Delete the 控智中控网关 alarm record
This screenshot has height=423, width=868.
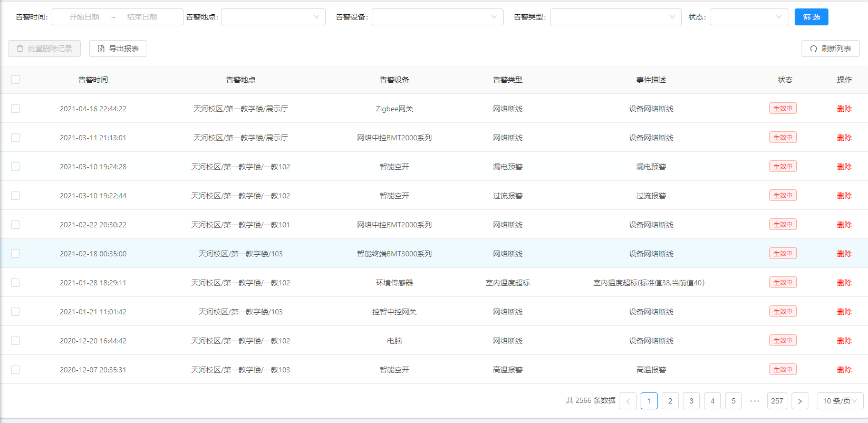point(844,312)
